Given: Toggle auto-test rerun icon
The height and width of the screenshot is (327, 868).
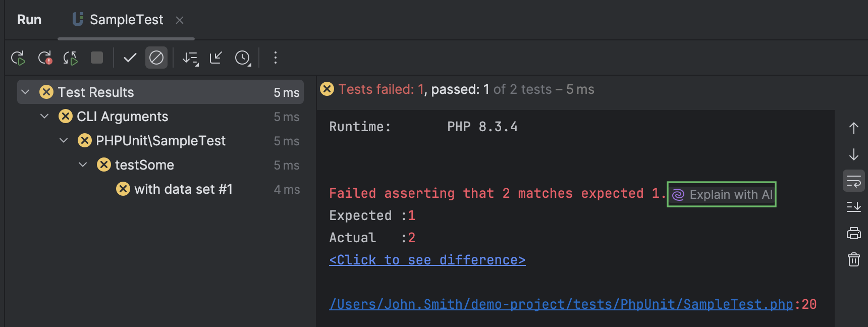Looking at the screenshot, I should (x=71, y=58).
